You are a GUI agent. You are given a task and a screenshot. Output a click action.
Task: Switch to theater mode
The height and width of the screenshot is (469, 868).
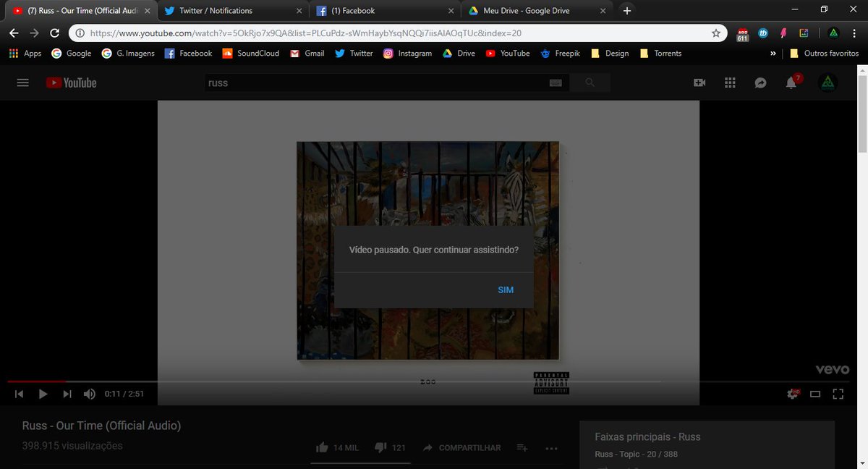815,394
